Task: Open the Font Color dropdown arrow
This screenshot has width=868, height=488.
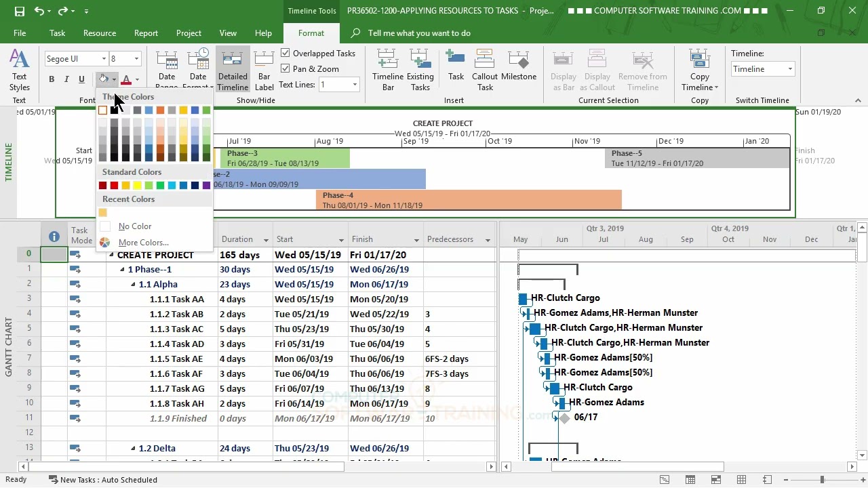Action: pyautogui.click(x=137, y=79)
